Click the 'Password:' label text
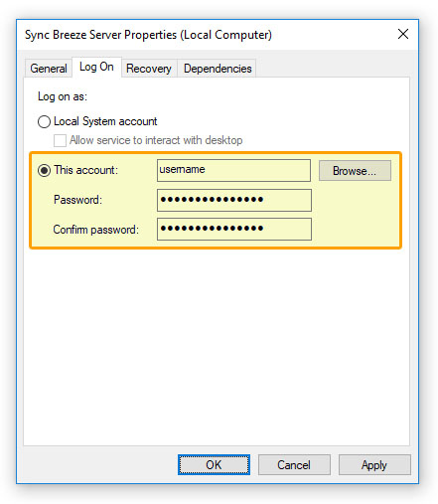The height and width of the screenshot is (504, 438). pyautogui.click(x=77, y=200)
